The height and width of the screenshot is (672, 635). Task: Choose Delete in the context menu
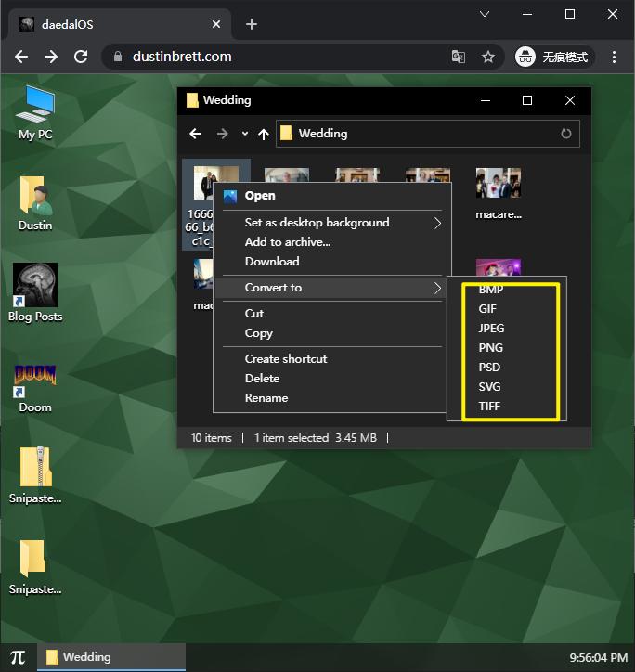pyautogui.click(x=331, y=379)
